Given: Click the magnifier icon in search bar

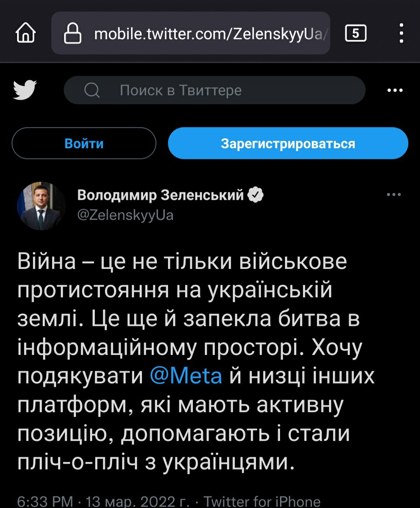Looking at the screenshot, I should click(92, 90).
